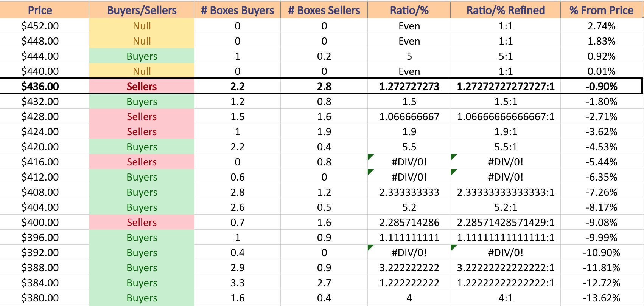The image size is (644, 306).
Task: Click the -13.62% from price cell
Action: tap(601, 298)
